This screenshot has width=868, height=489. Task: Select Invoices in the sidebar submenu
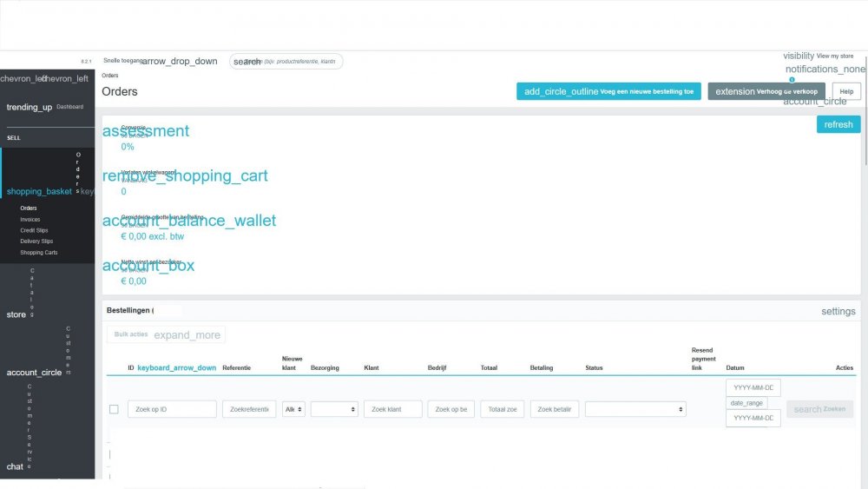coord(30,219)
